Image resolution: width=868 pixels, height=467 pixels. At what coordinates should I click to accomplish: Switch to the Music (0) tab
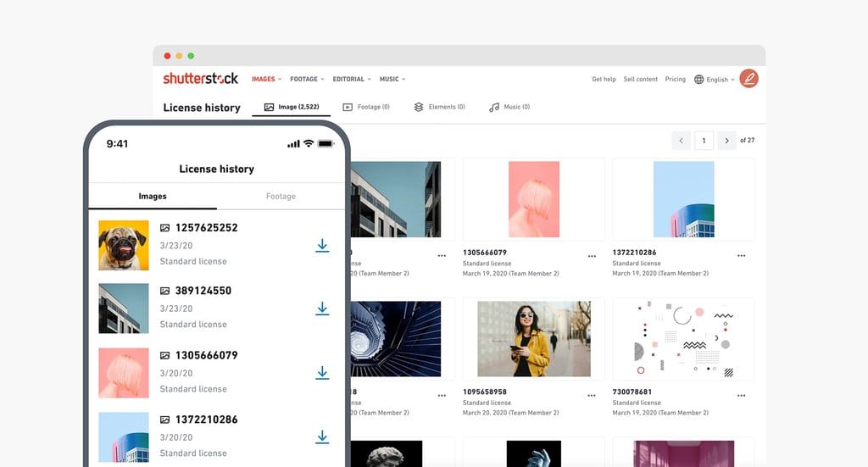pyautogui.click(x=509, y=107)
